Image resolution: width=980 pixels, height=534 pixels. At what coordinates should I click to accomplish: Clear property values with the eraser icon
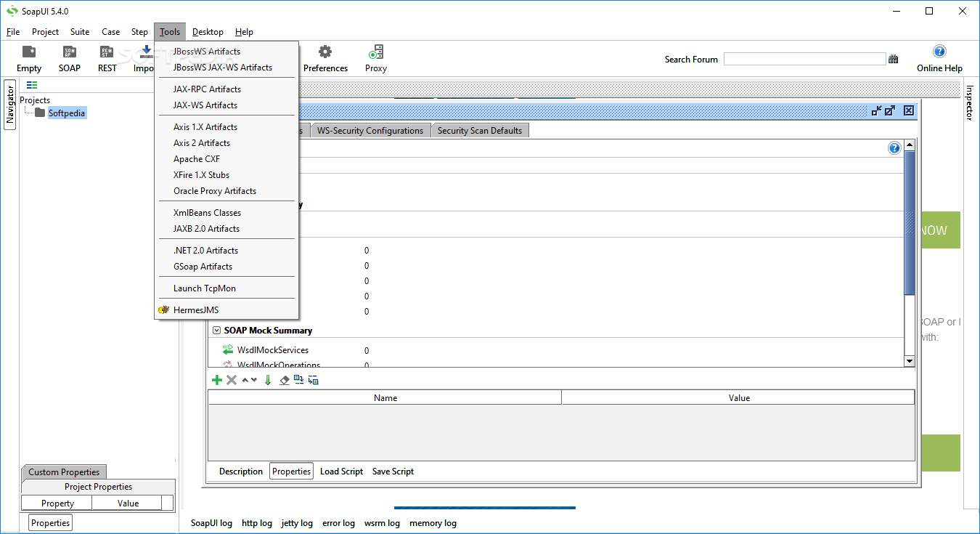click(x=285, y=380)
